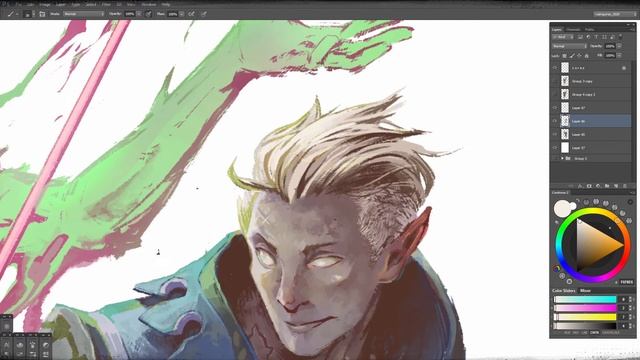Show the hidden Group 3 copy 2 layer
The width and height of the screenshot is (640, 360).
pyautogui.click(x=555, y=94)
